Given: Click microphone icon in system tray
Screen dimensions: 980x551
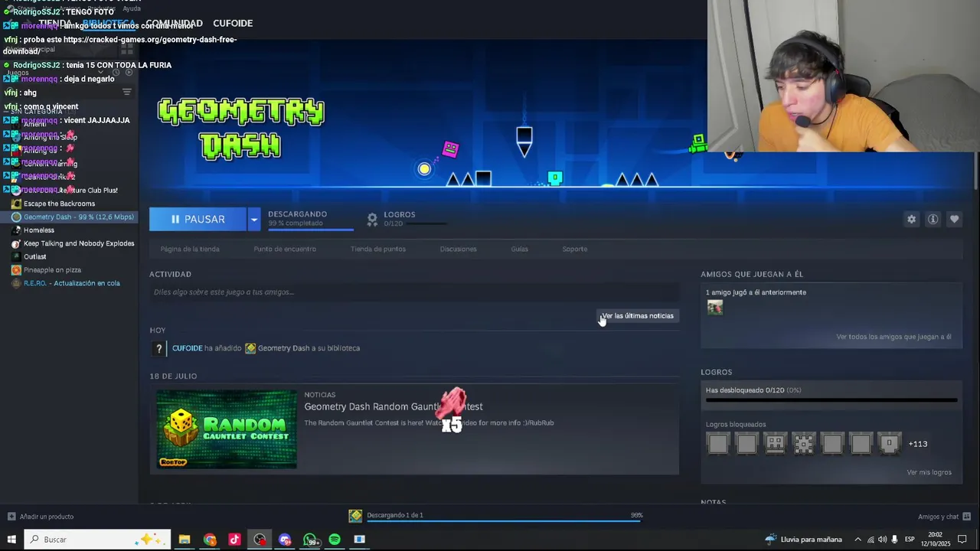Looking at the screenshot, I should 894,540.
